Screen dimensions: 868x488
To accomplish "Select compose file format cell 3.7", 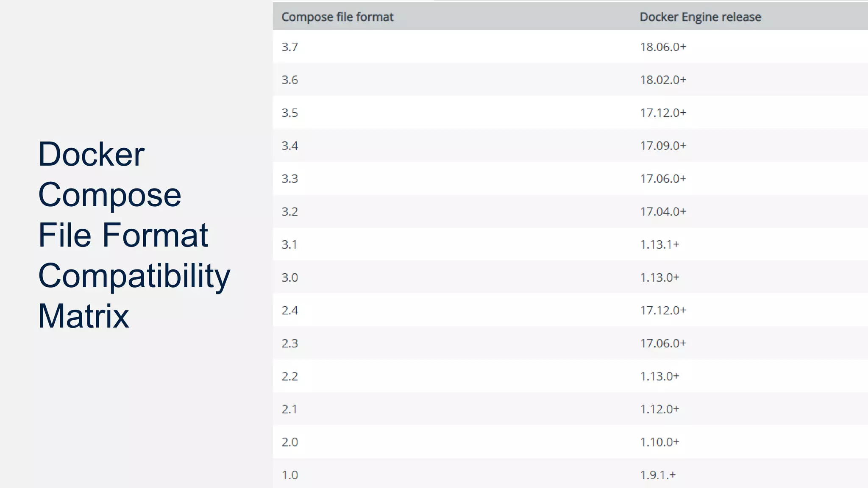I will point(290,47).
